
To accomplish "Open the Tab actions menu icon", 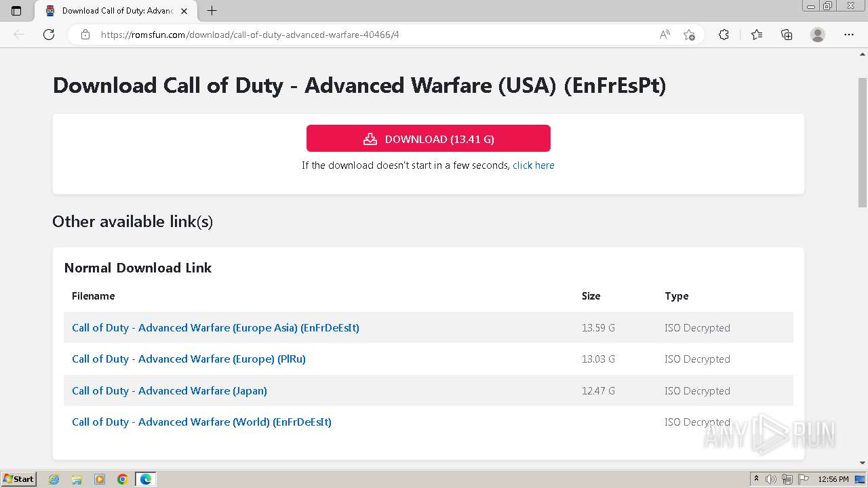I will (16, 11).
